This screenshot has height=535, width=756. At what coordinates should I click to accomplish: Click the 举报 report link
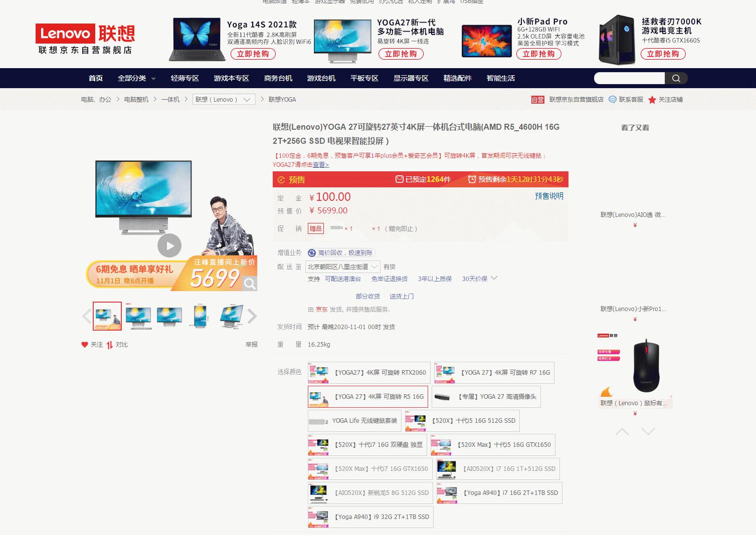coord(252,345)
